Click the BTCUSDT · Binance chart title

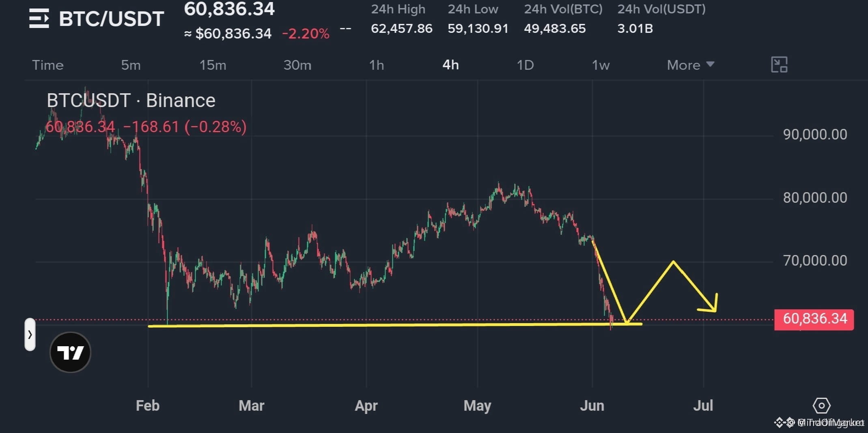click(x=131, y=100)
